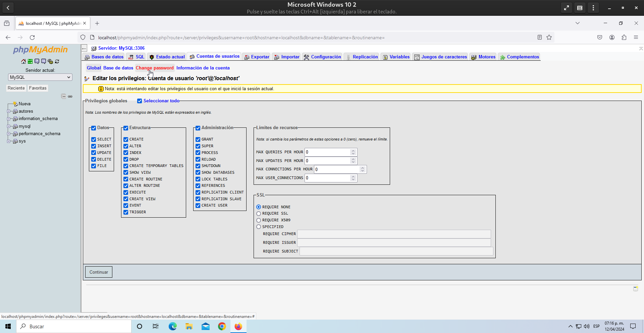Expand the sys database node

tap(9, 141)
